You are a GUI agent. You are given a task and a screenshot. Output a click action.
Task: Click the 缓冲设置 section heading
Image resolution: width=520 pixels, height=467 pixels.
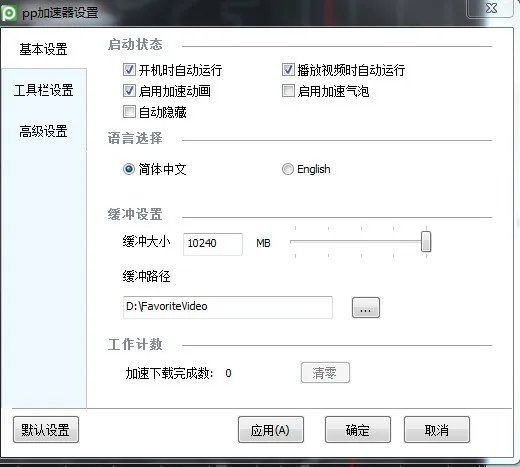[135, 214]
